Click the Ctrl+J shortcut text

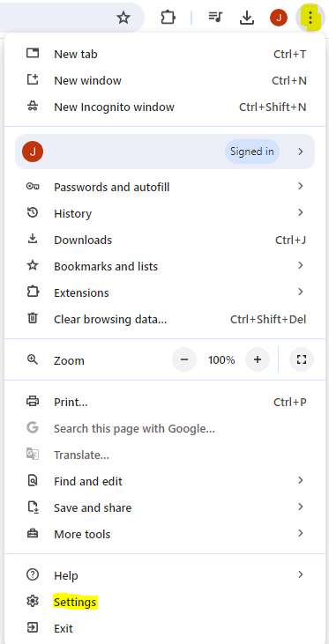(x=291, y=240)
